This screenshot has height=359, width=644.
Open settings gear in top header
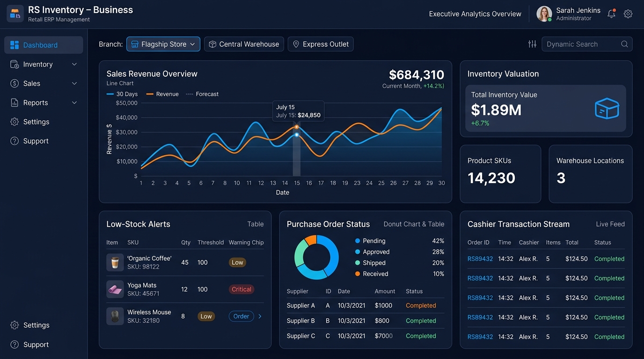(628, 14)
